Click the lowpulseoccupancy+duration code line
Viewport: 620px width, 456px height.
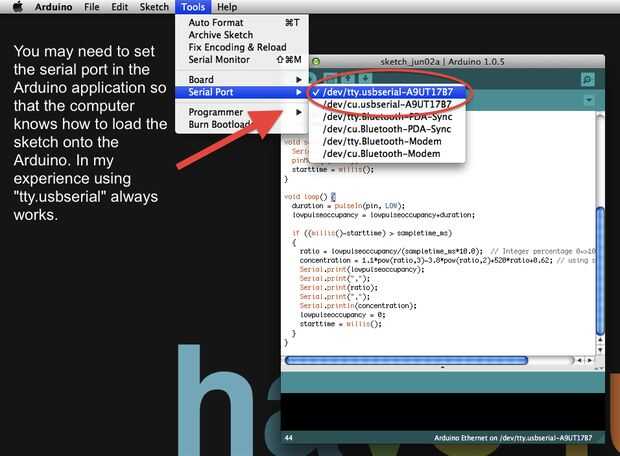point(383,215)
